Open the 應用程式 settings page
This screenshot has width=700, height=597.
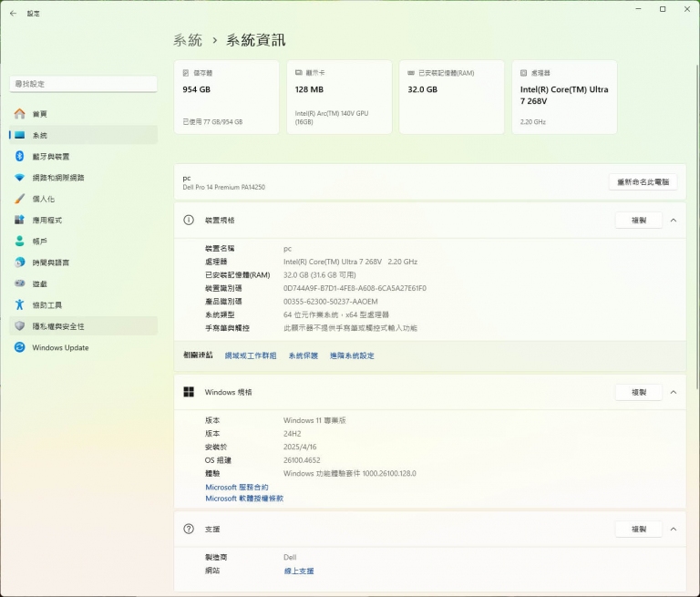point(83,220)
